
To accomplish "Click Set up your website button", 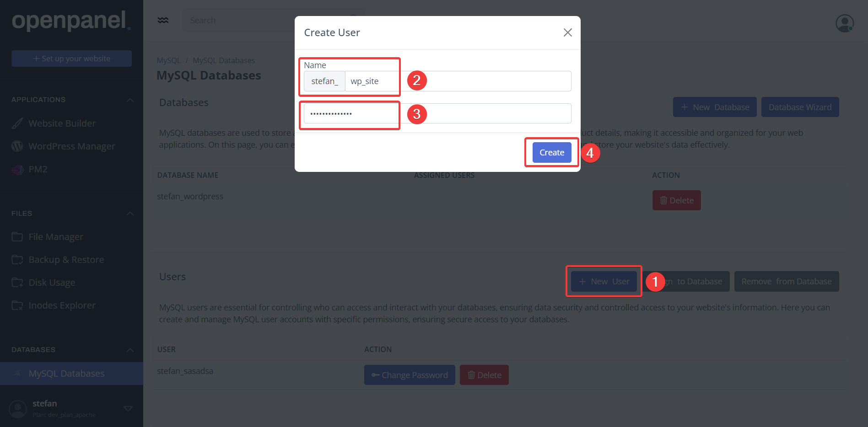I will tap(71, 59).
